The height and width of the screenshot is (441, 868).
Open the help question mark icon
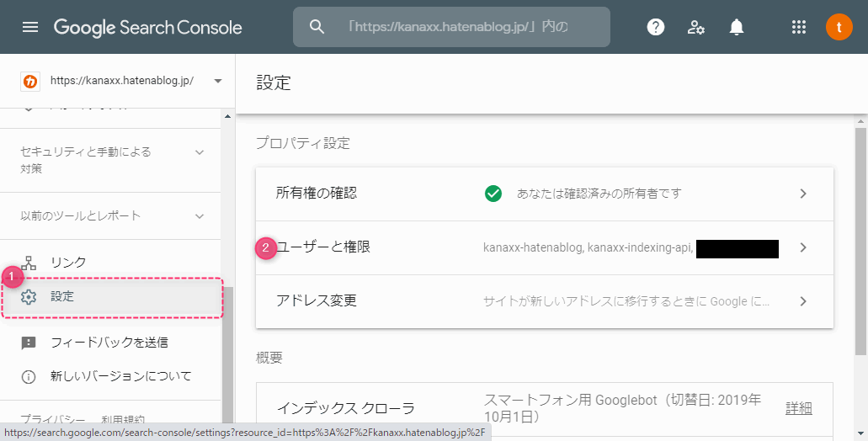click(656, 27)
